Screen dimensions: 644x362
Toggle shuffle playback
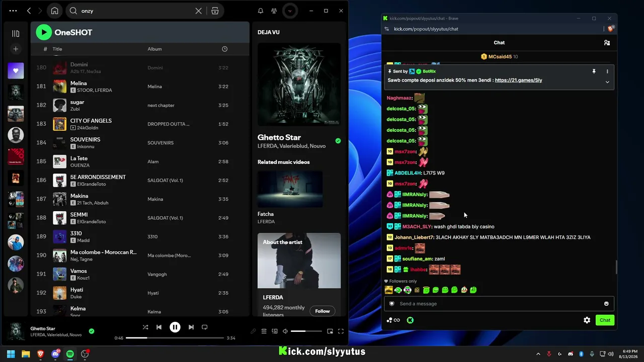[145, 327]
